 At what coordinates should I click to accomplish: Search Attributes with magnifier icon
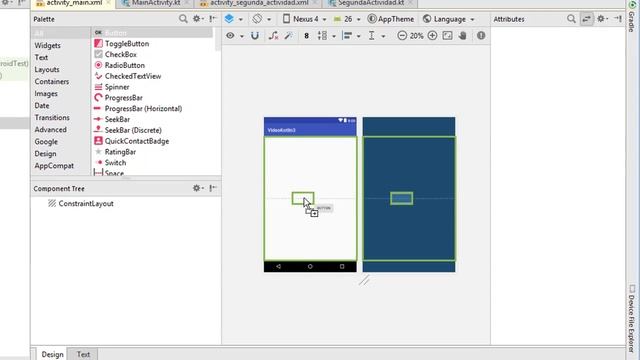tap(571, 19)
